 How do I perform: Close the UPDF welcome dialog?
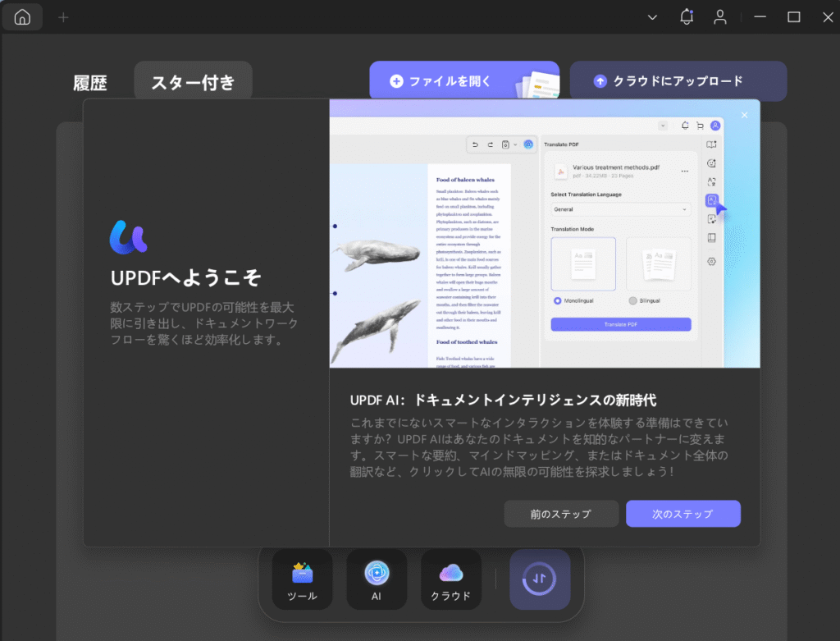pyautogui.click(x=744, y=115)
